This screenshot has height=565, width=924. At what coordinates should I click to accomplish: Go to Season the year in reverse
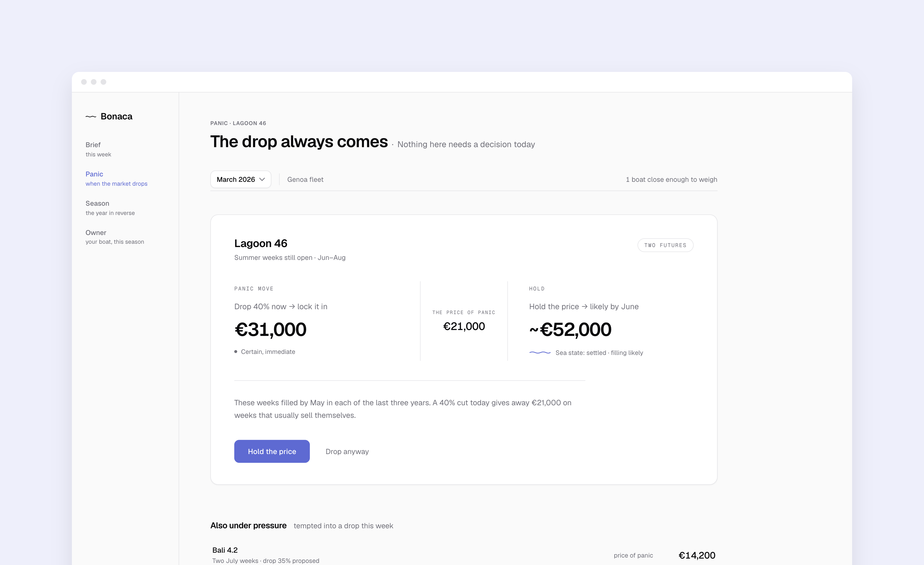pos(110,208)
